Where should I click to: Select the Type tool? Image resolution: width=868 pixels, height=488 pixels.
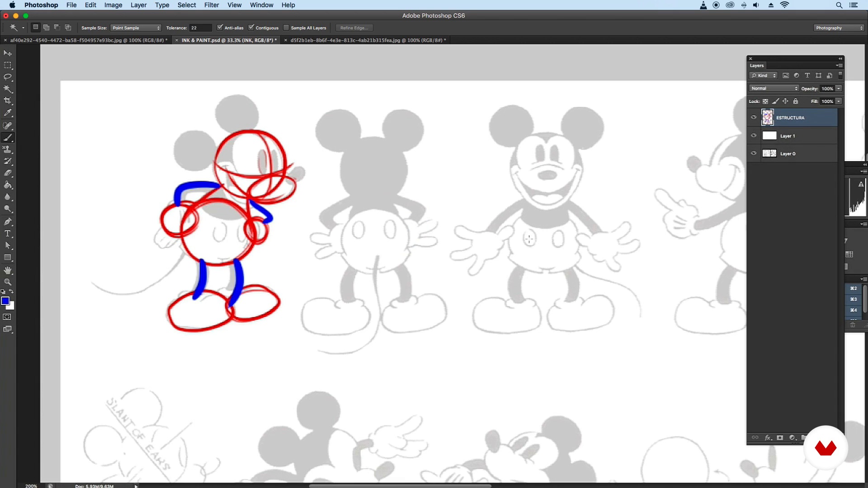pyautogui.click(x=8, y=234)
